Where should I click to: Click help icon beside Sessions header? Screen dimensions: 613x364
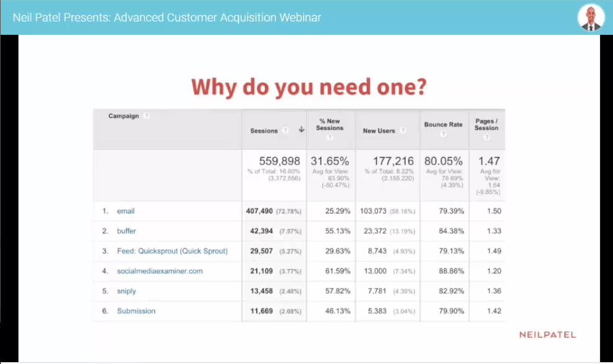[285, 130]
